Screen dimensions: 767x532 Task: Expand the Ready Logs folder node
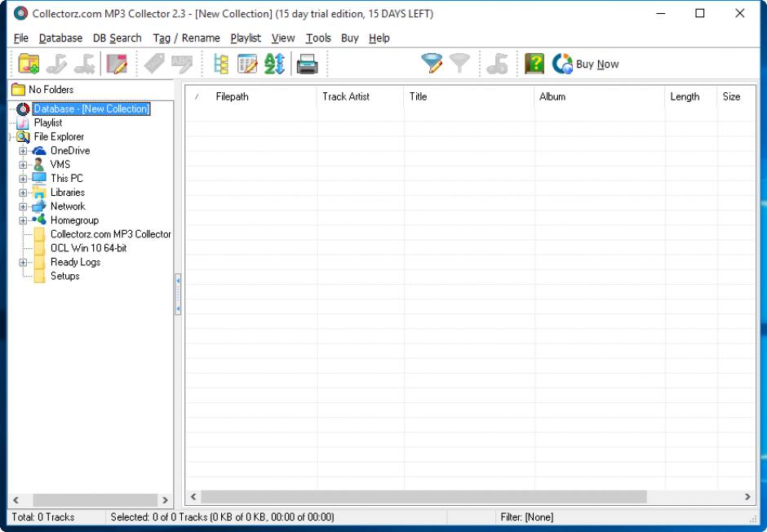pyautogui.click(x=23, y=263)
